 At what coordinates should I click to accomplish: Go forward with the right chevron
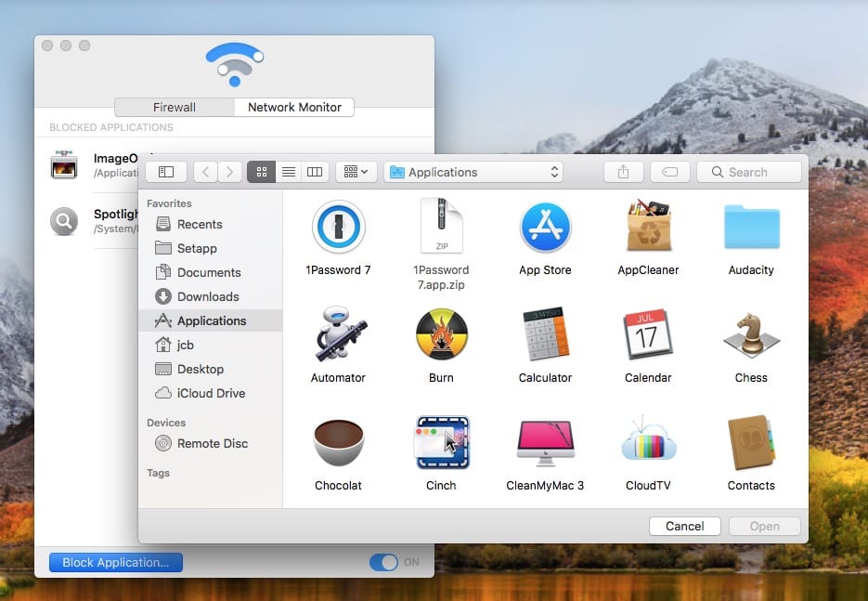click(x=229, y=172)
